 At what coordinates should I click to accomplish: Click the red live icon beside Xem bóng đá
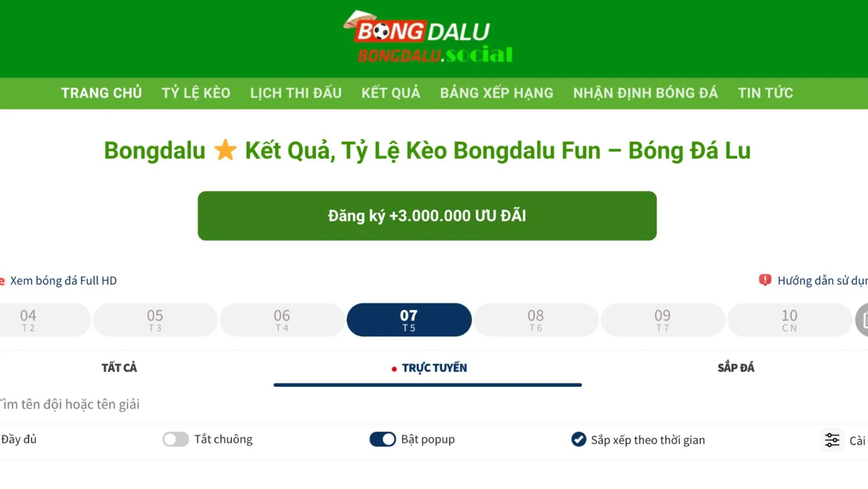[x=2, y=280]
